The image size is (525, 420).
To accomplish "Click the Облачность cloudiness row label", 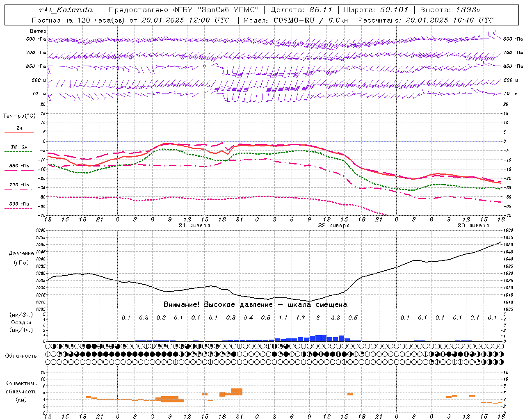I will 21,356.
